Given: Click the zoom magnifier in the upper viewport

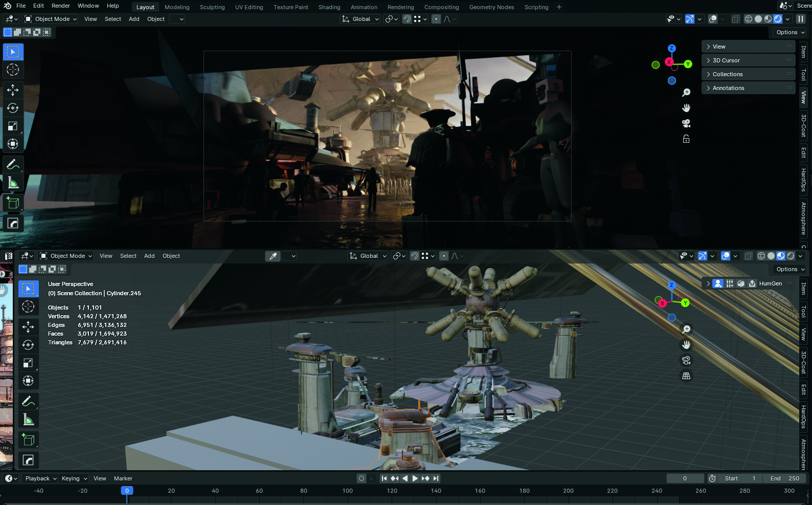Looking at the screenshot, I should [x=686, y=93].
